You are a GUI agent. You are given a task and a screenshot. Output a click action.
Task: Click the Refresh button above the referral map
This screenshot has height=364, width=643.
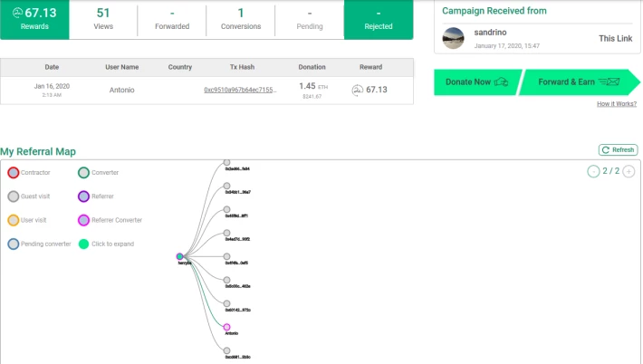pyautogui.click(x=619, y=150)
